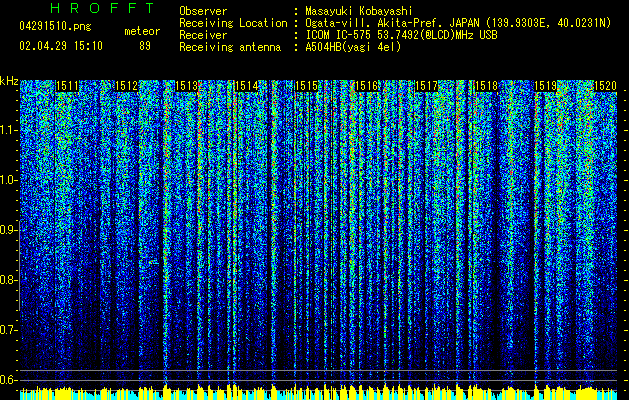Click the Receiver label
Screen dimensions: 629x400
coord(203,35)
